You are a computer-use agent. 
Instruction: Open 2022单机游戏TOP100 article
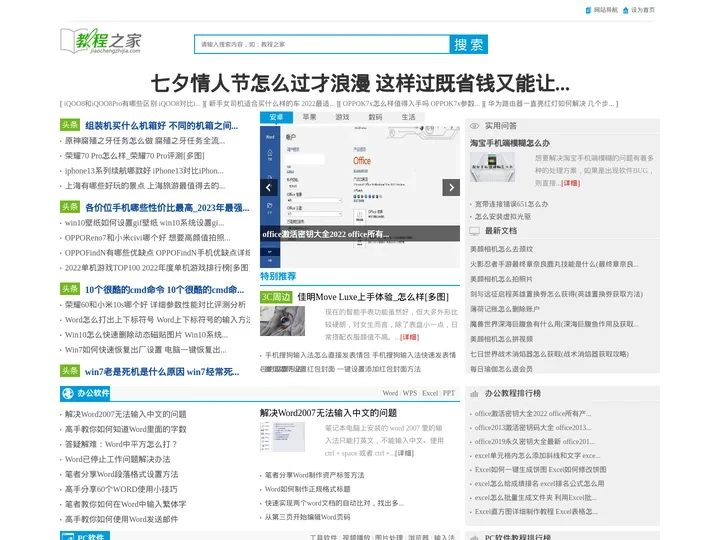point(157,268)
